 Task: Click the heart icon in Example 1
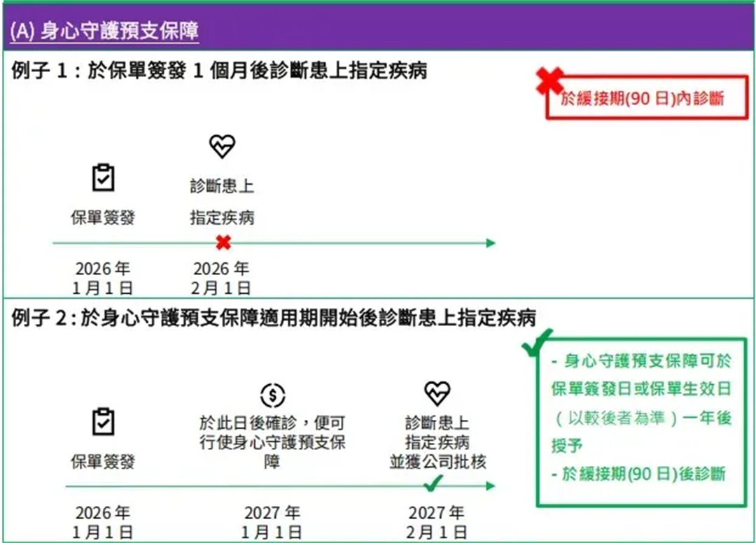tap(222, 146)
